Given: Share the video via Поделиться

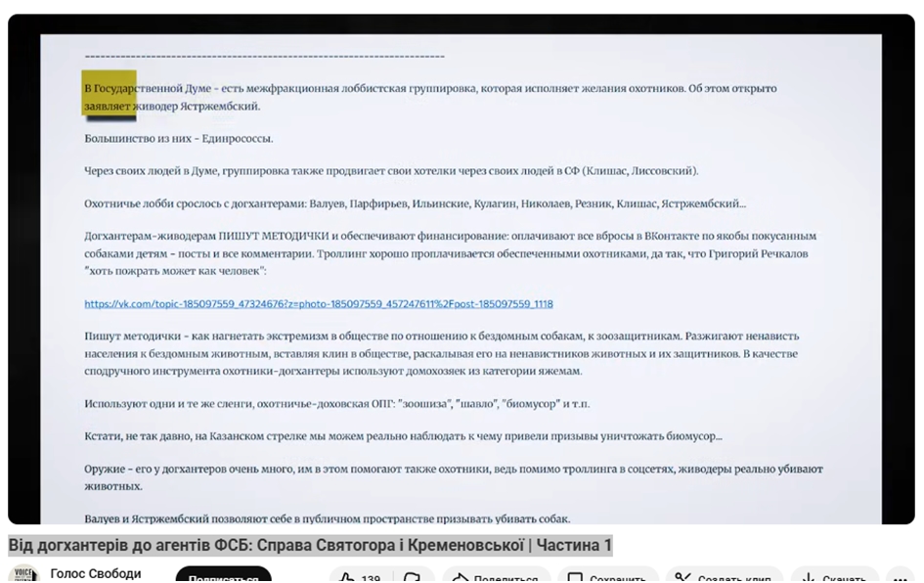Looking at the screenshot, I should pos(496,577).
